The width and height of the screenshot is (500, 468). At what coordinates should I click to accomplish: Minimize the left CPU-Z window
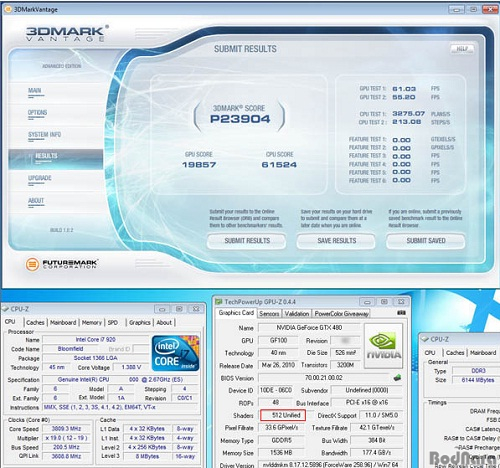tap(162, 309)
